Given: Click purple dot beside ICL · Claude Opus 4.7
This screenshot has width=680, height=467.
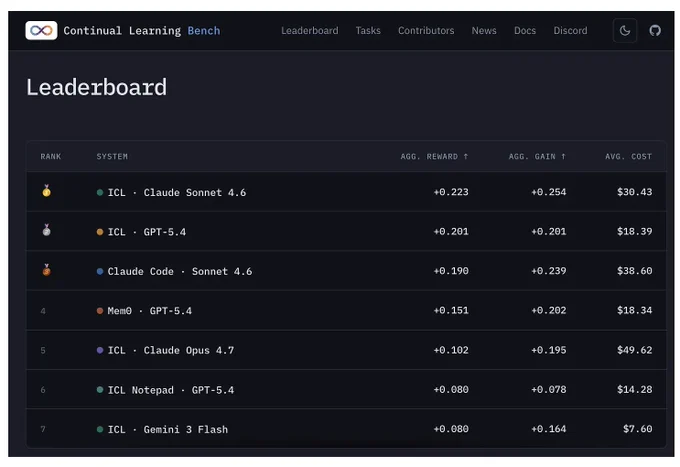Looking at the screenshot, I should pos(100,350).
